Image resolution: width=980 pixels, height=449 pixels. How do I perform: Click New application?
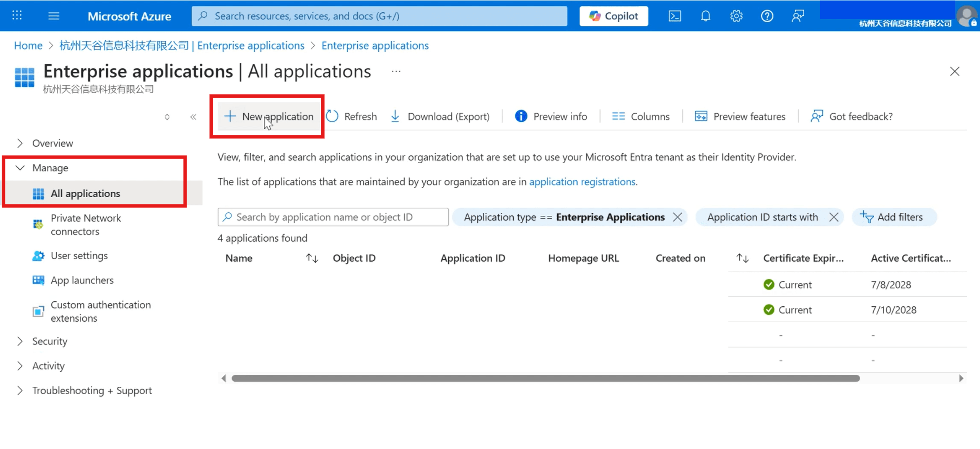pyautogui.click(x=269, y=116)
